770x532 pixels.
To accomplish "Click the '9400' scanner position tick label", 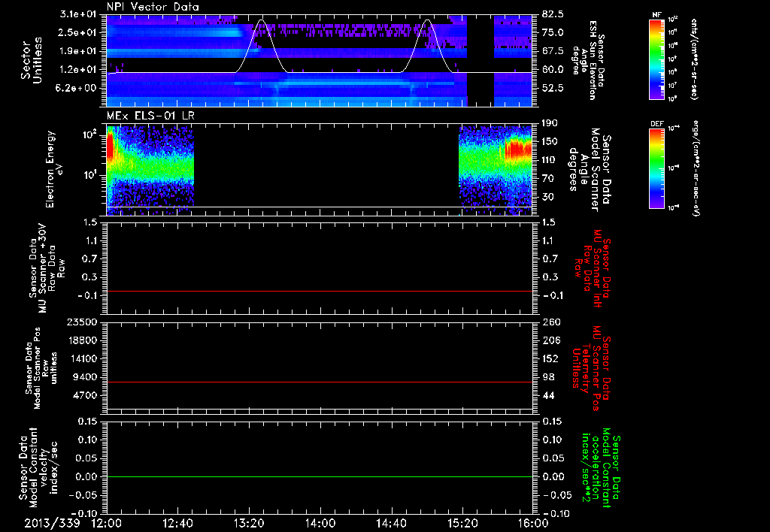I will pyautogui.click(x=85, y=377).
